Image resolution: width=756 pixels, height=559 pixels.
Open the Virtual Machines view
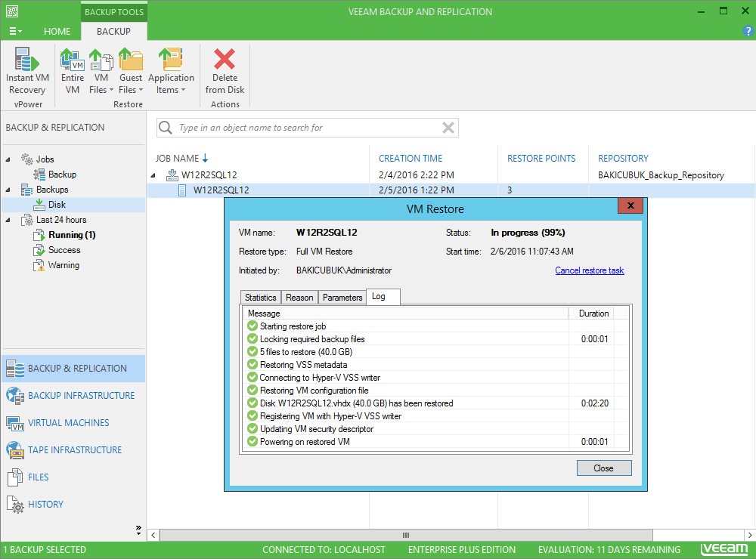tap(68, 423)
